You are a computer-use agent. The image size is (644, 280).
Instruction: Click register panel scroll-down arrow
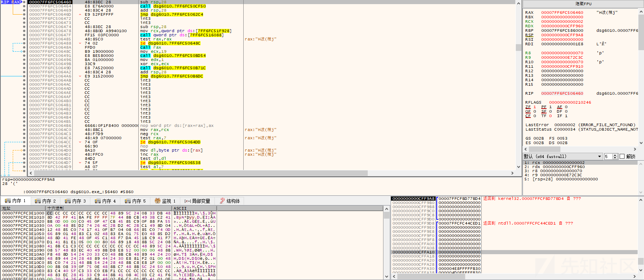coord(641,143)
